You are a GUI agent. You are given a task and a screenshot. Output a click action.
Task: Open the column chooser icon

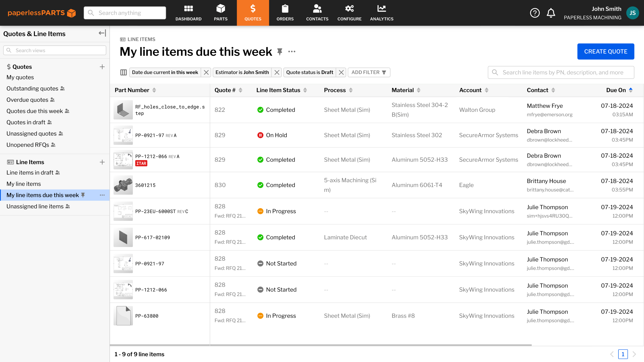pyautogui.click(x=123, y=72)
